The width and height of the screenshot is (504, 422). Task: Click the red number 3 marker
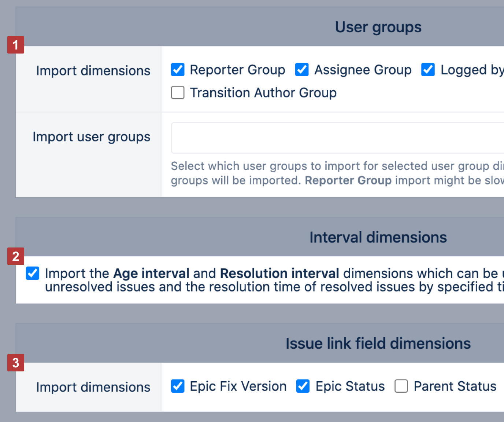click(x=16, y=363)
